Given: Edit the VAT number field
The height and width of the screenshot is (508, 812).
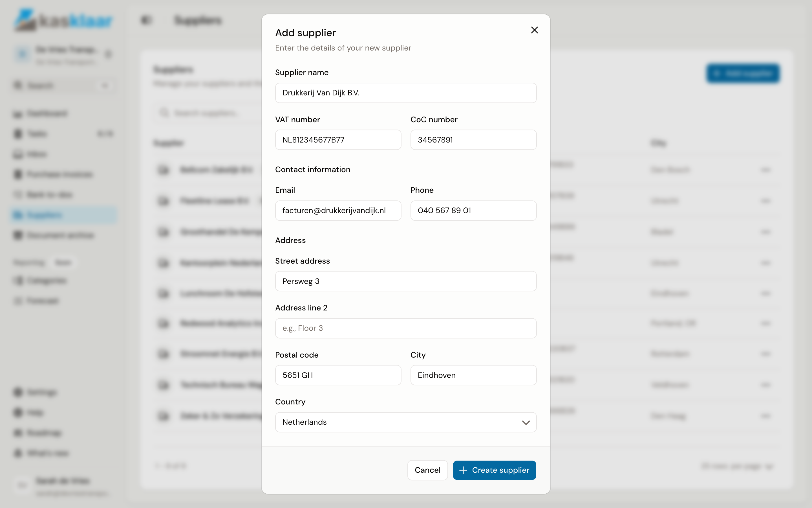Looking at the screenshot, I should point(338,140).
